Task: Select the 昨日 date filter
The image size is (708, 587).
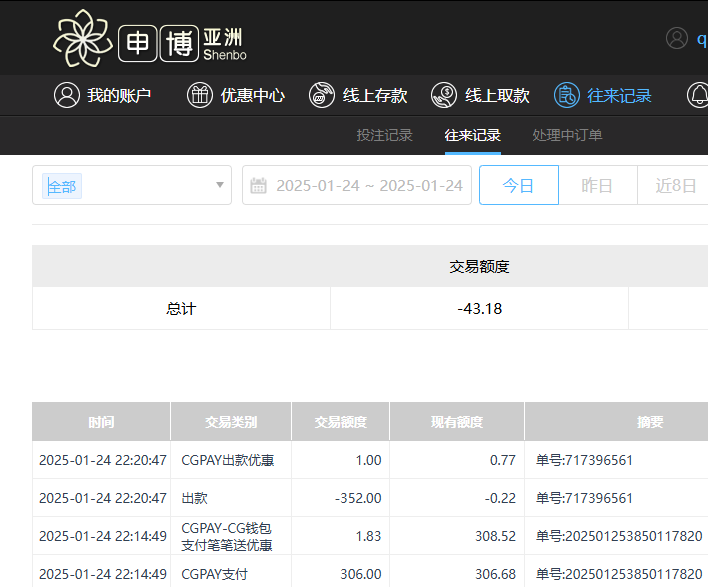Action: tap(597, 185)
